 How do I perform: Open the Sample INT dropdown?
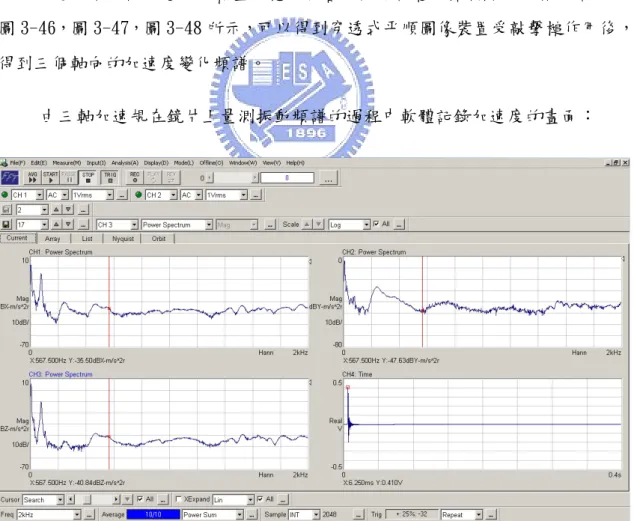[316, 515]
